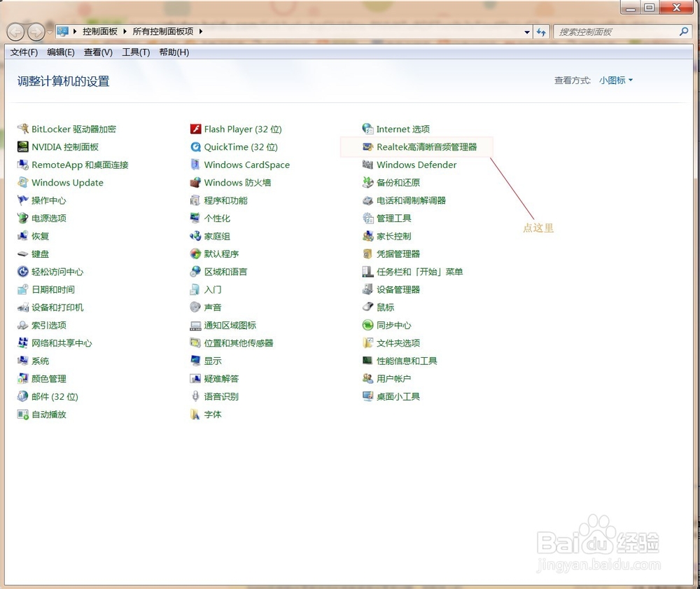Click the Realtek高清晰音频管理器 icon
Screen dimensions: 700x589
368,147
